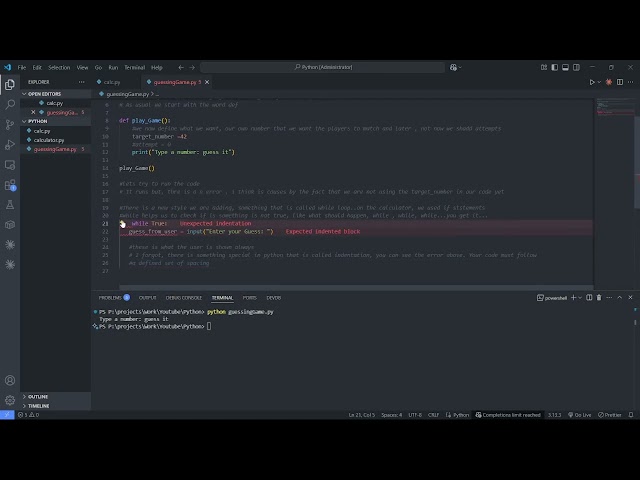Open notifications bell icon

pyautogui.click(x=631, y=415)
